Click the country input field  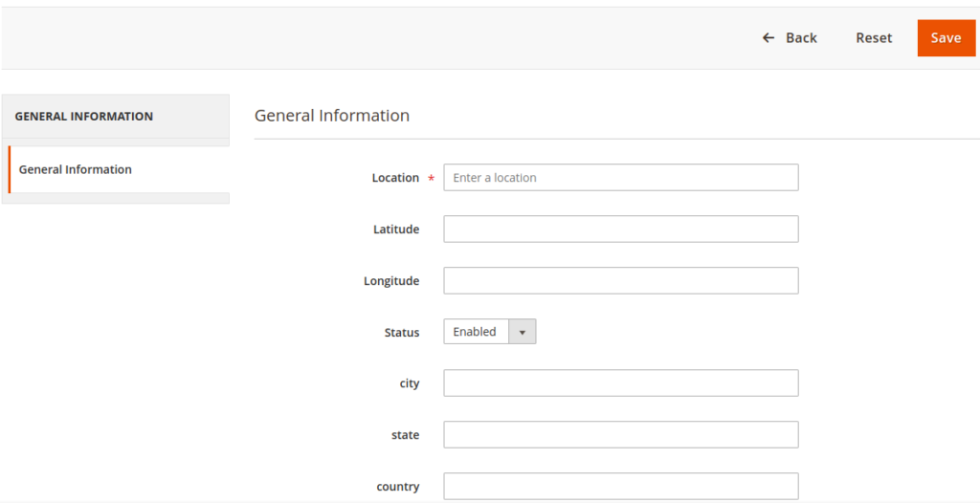click(x=620, y=486)
